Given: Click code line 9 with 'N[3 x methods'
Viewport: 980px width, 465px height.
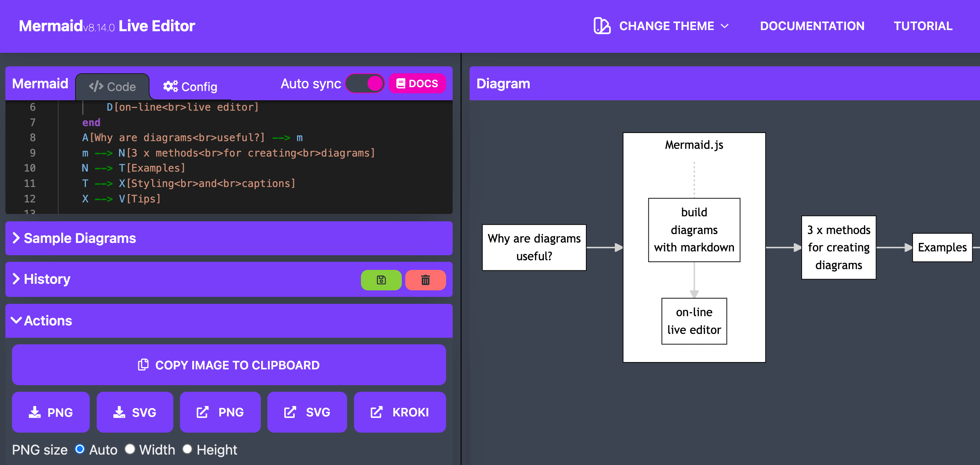Looking at the screenshot, I should [228, 153].
